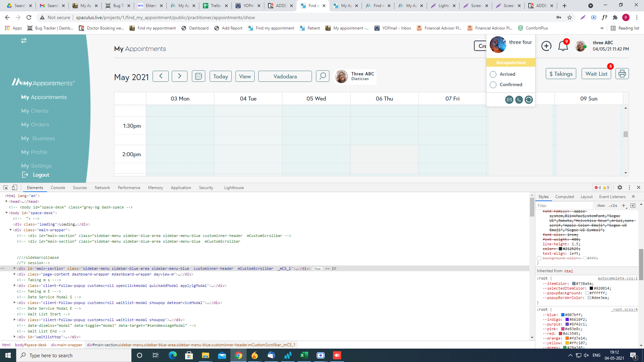Screen dimensions: 644x362
Task: Expand the head element node
Action: click(x=6, y=201)
